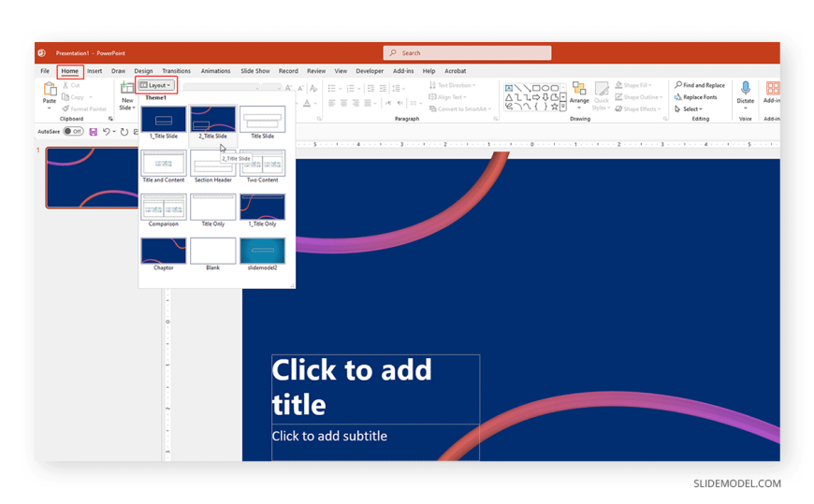Click the Shape Outline button

(638, 97)
